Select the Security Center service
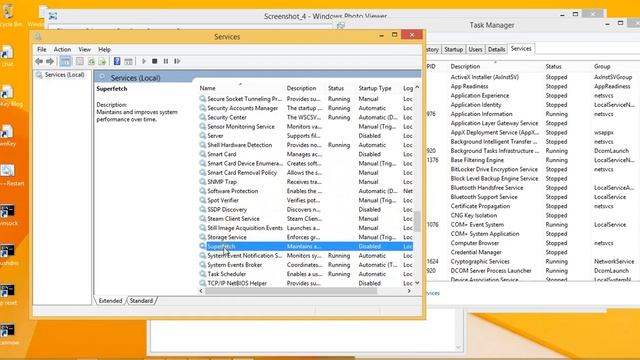 [x=306, y=117]
